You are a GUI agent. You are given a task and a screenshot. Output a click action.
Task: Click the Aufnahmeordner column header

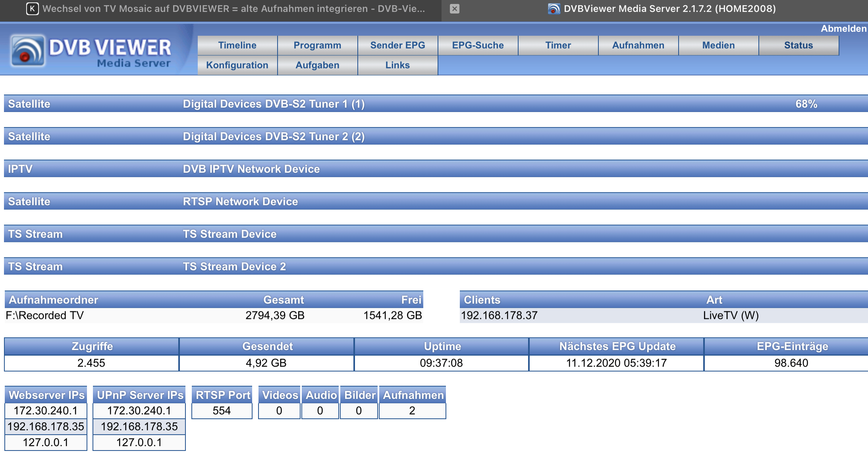54,300
